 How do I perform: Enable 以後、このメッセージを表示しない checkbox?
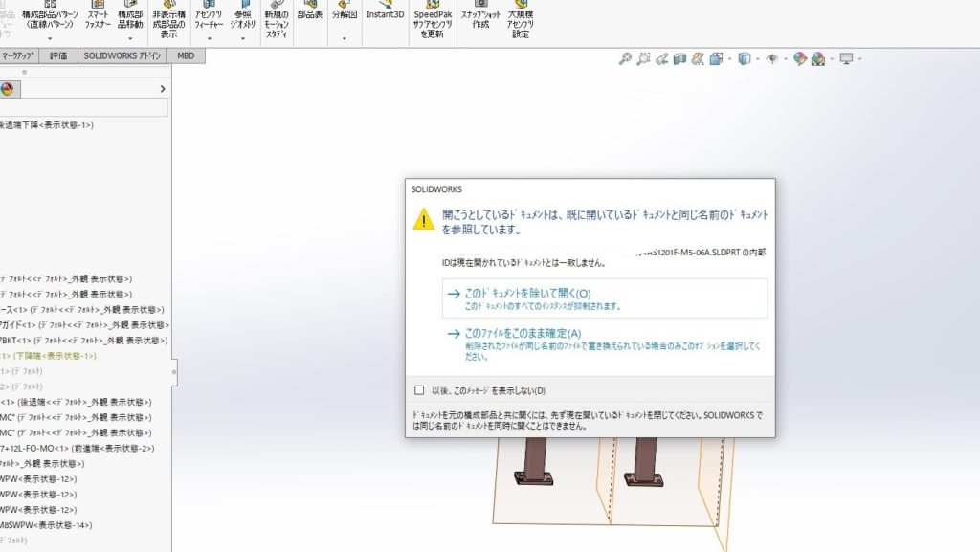coord(419,390)
